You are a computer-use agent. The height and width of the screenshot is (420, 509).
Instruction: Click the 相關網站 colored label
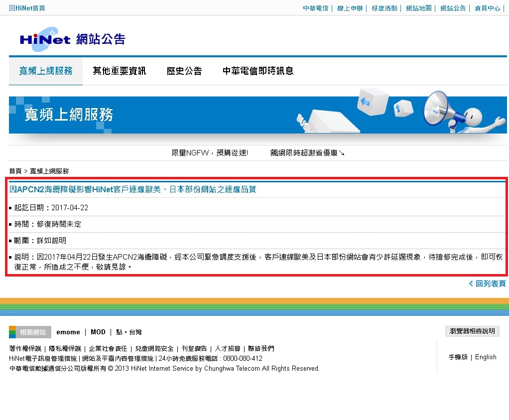(x=30, y=332)
